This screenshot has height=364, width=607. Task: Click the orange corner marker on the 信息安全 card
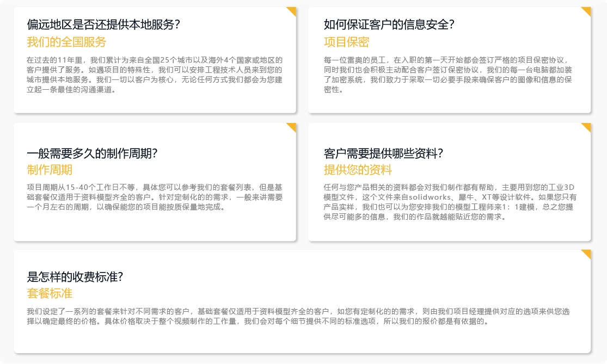587,10
